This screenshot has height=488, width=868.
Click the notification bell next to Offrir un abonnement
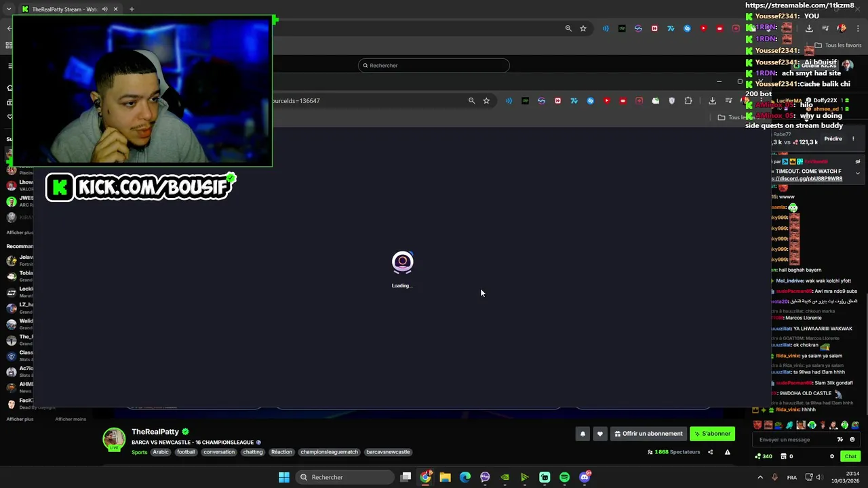[583, 434]
